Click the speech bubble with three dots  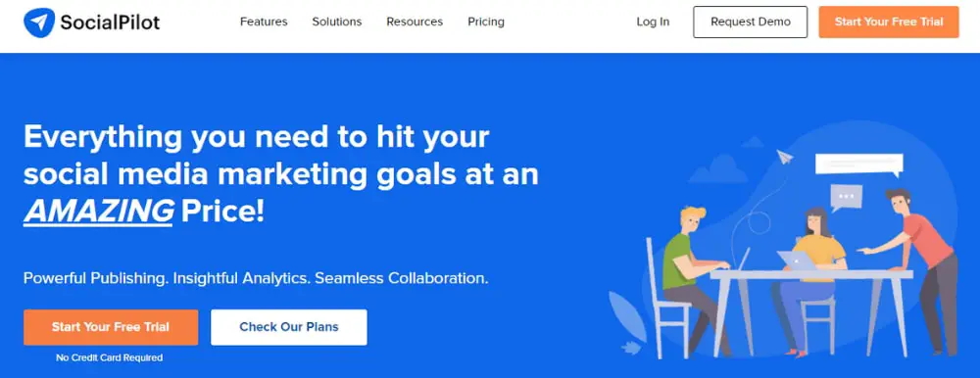pos(847,198)
